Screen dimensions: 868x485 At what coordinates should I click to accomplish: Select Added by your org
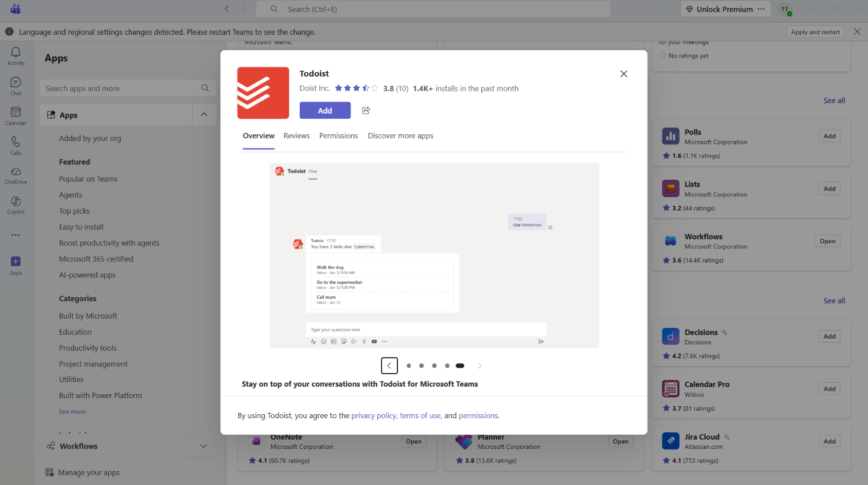click(x=90, y=138)
